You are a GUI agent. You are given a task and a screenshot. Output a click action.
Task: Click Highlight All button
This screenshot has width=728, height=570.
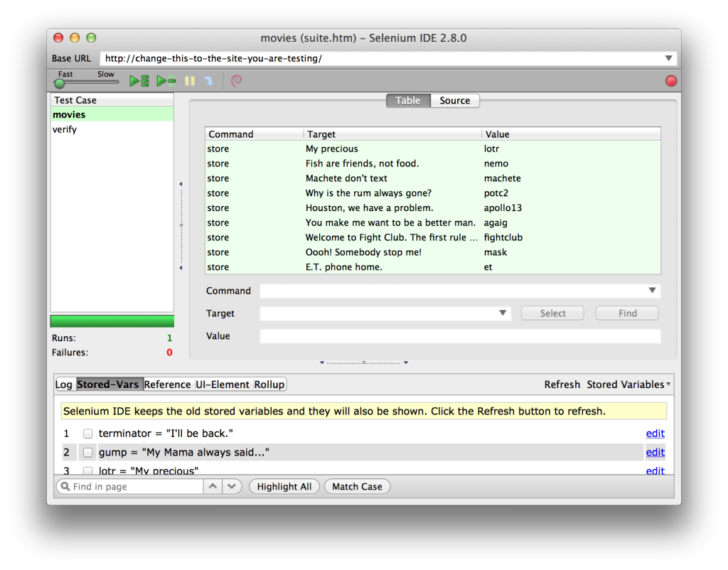[x=284, y=486]
